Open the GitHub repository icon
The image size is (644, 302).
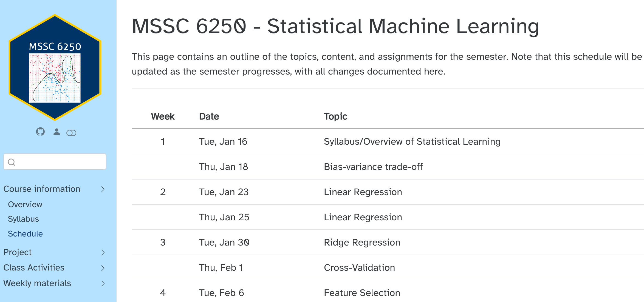(40, 132)
